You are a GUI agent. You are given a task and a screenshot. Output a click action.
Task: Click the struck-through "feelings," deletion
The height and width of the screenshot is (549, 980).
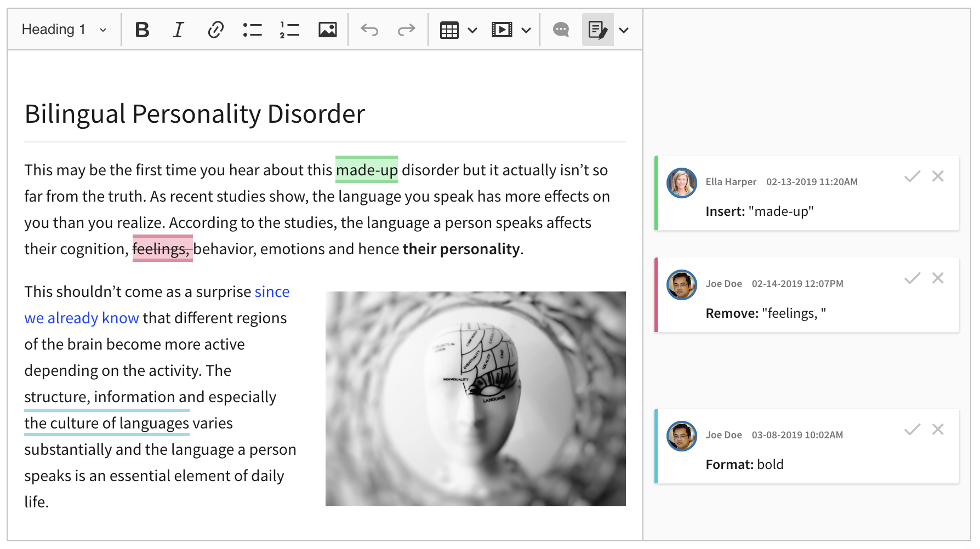pyautogui.click(x=162, y=249)
